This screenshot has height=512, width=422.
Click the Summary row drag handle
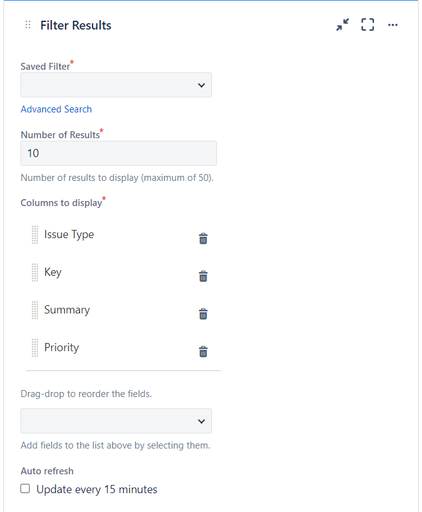(35, 310)
